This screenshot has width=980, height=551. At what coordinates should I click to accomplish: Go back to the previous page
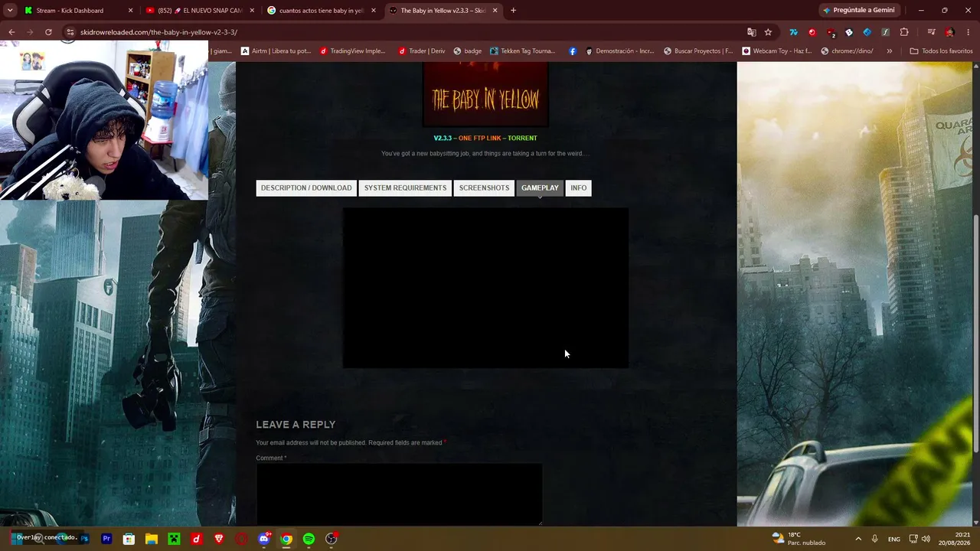click(11, 32)
